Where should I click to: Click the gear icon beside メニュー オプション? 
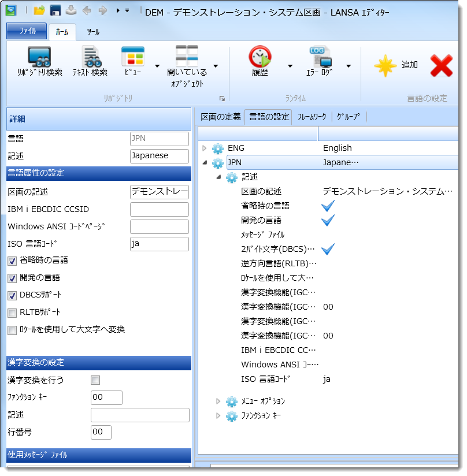[x=232, y=401]
